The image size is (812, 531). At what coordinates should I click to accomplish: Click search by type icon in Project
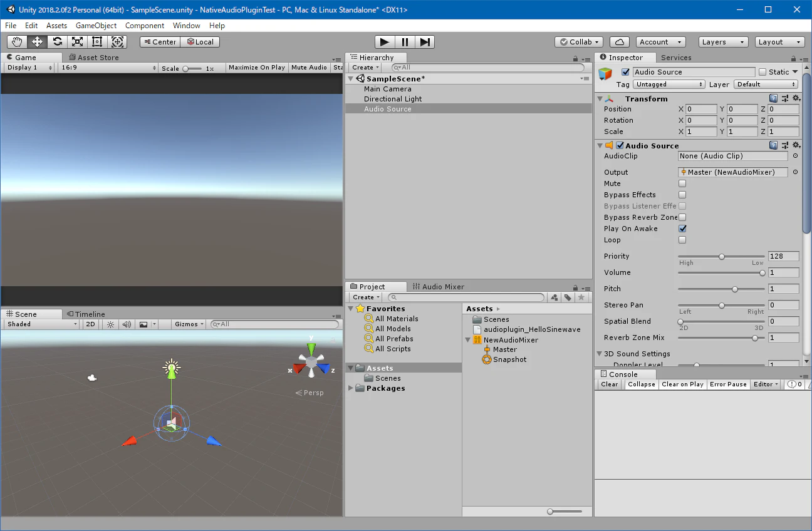pos(554,297)
